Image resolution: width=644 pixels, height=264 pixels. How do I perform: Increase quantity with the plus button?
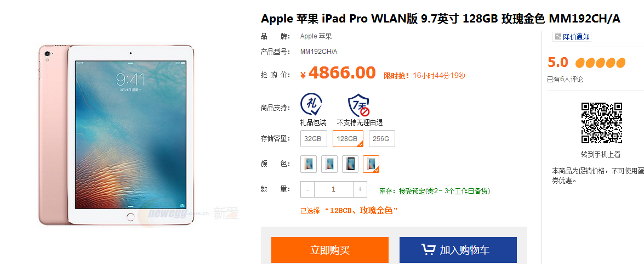click(x=360, y=189)
